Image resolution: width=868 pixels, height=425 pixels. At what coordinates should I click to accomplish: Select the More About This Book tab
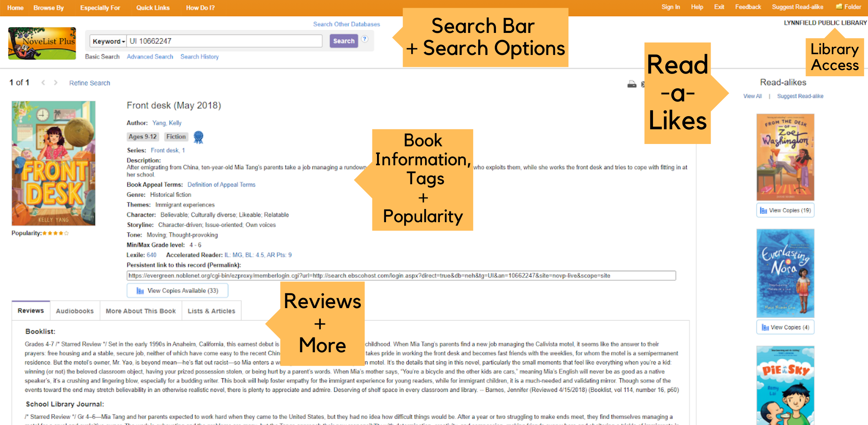(x=141, y=311)
